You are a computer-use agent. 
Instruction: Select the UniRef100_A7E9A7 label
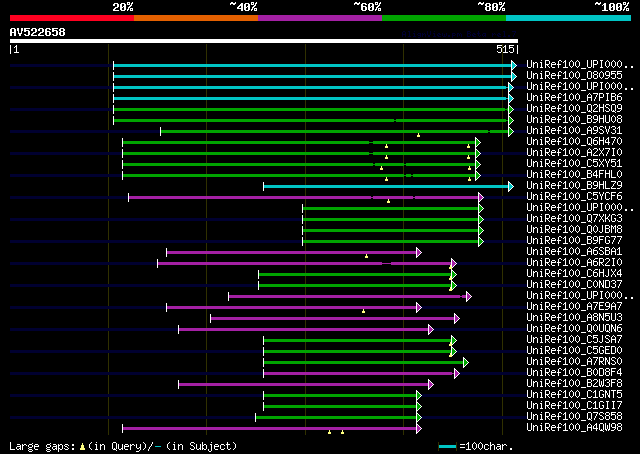(574, 307)
